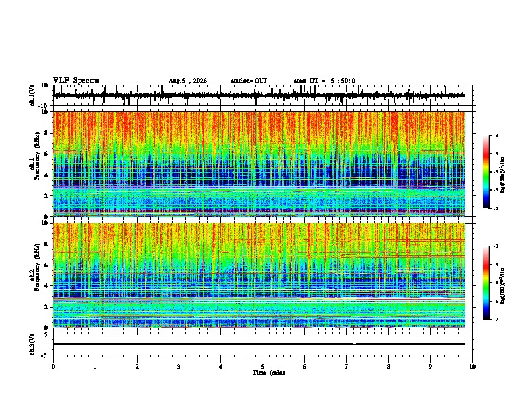Click the start UT = 5:50:0 label
The height and width of the screenshot is (411, 532).
click(324, 81)
